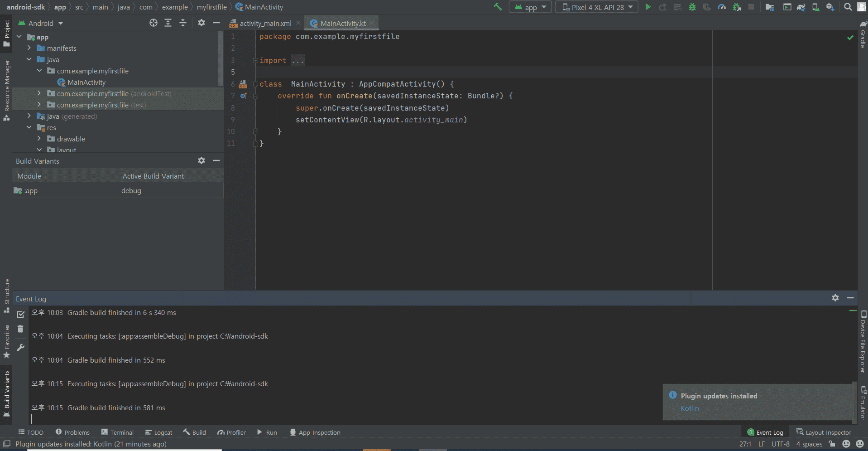Viewport: 868px width, 451px height.
Task: Open the Terminal tool window
Action: tap(117, 432)
